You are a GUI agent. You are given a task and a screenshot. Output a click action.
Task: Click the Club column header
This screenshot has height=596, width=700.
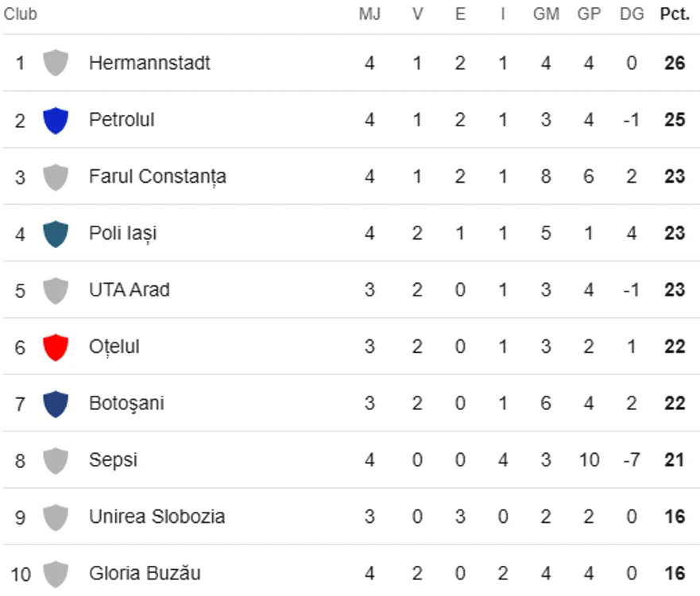[x=20, y=14]
